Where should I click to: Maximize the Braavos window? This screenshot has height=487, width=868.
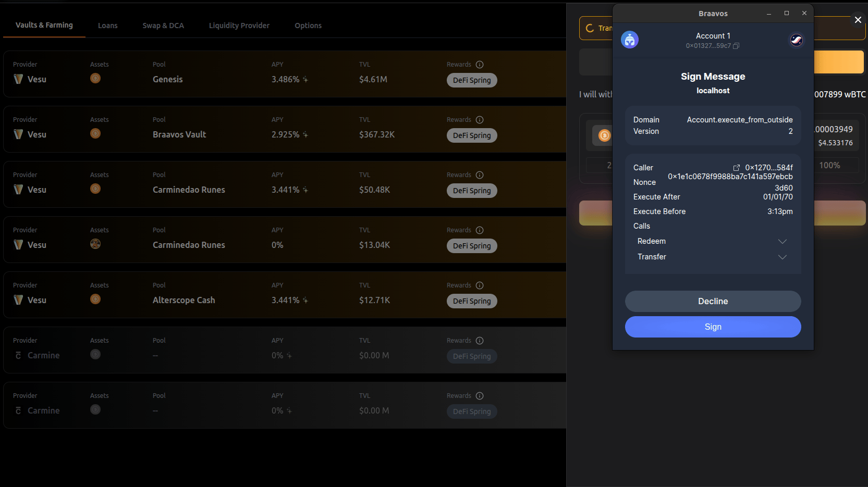coord(787,14)
